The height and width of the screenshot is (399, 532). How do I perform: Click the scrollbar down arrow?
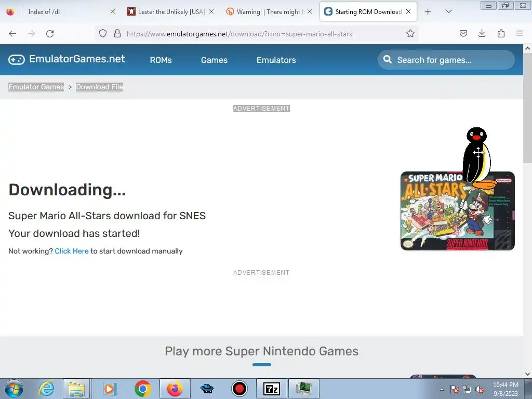(527, 374)
